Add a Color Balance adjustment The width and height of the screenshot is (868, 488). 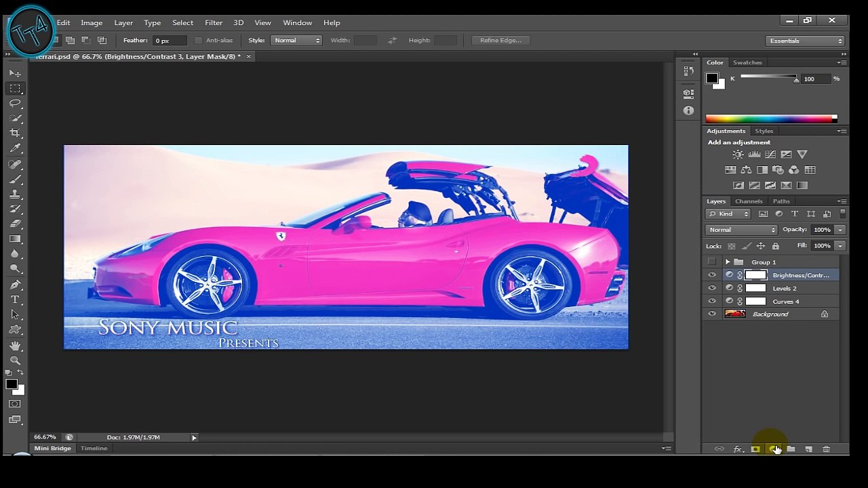click(x=746, y=170)
